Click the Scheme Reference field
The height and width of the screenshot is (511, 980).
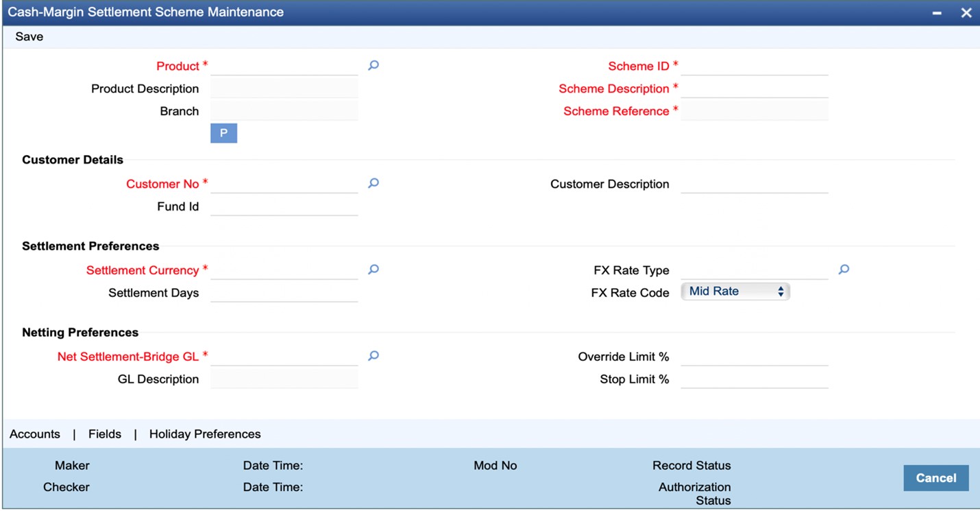[x=755, y=111]
